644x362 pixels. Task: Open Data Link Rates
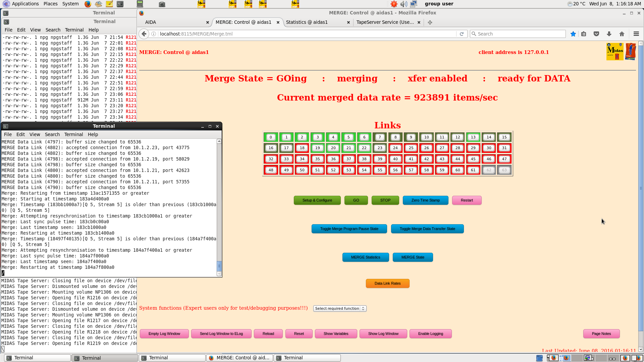coord(388,283)
